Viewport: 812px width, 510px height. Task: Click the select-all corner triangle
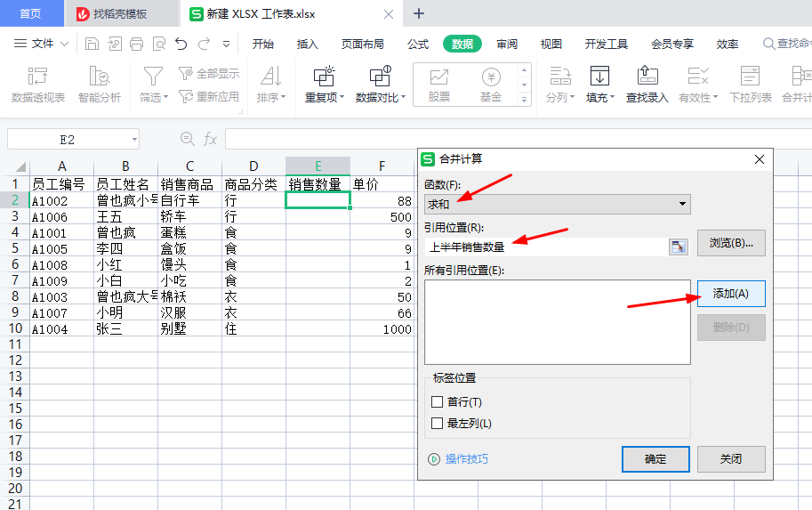click(x=20, y=167)
